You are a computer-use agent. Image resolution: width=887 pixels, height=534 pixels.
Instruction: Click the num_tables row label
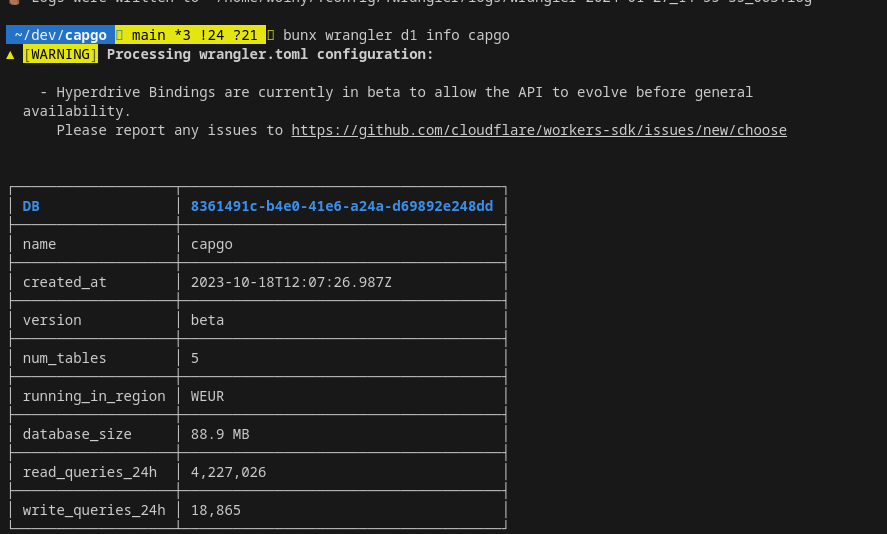(x=64, y=358)
